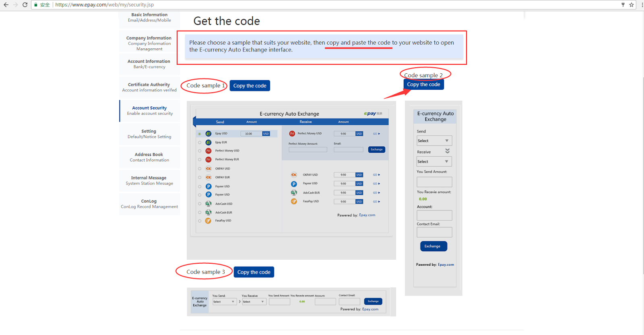Go back using the browser back arrow
The image size is (644, 335).
click(x=6, y=5)
